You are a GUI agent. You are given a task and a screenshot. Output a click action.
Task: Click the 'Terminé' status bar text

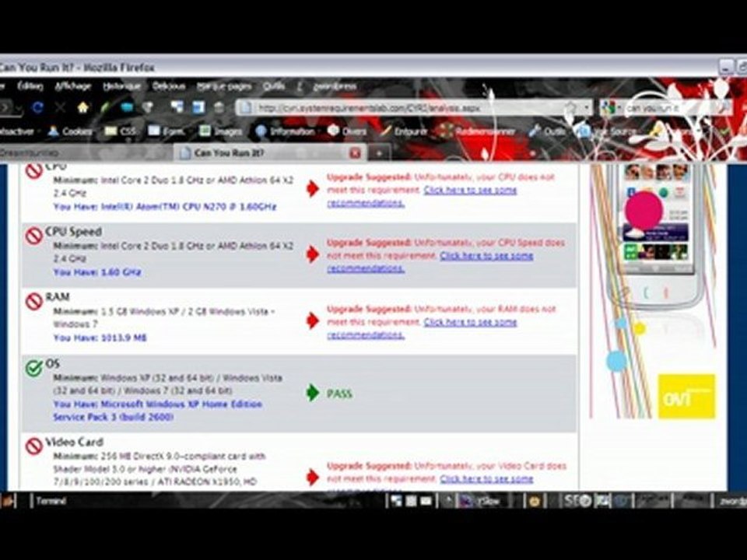click(51, 500)
